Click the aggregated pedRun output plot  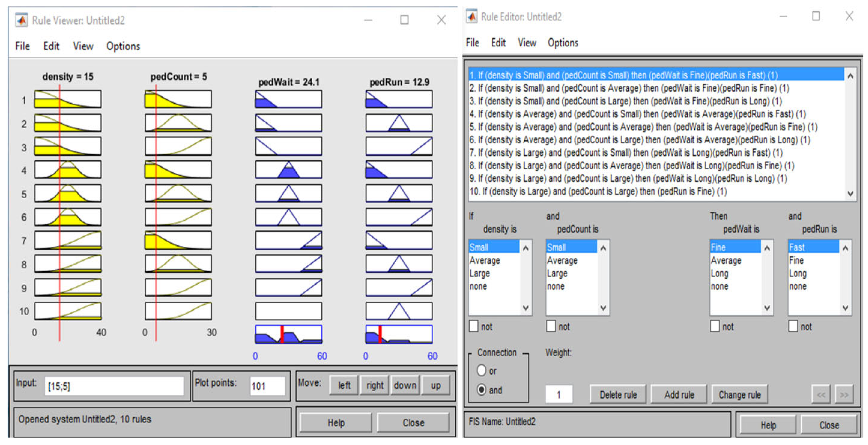(x=399, y=335)
